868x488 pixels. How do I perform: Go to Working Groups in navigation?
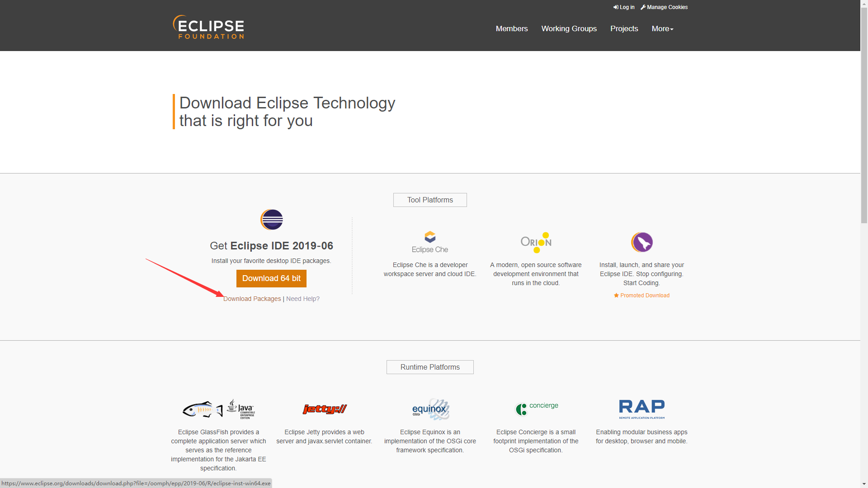click(x=569, y=28)
